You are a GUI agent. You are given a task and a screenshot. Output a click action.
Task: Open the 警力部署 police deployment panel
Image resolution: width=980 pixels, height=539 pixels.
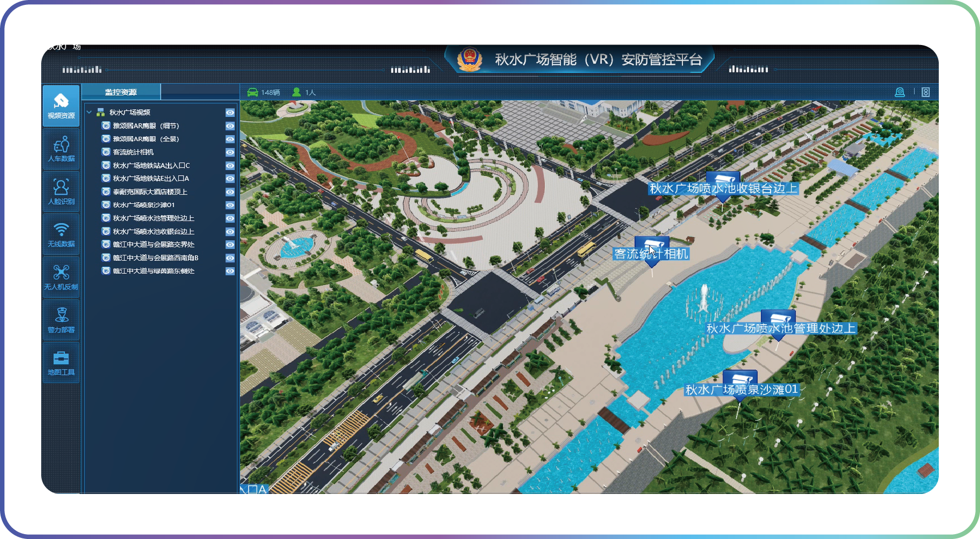coord(61,320)
